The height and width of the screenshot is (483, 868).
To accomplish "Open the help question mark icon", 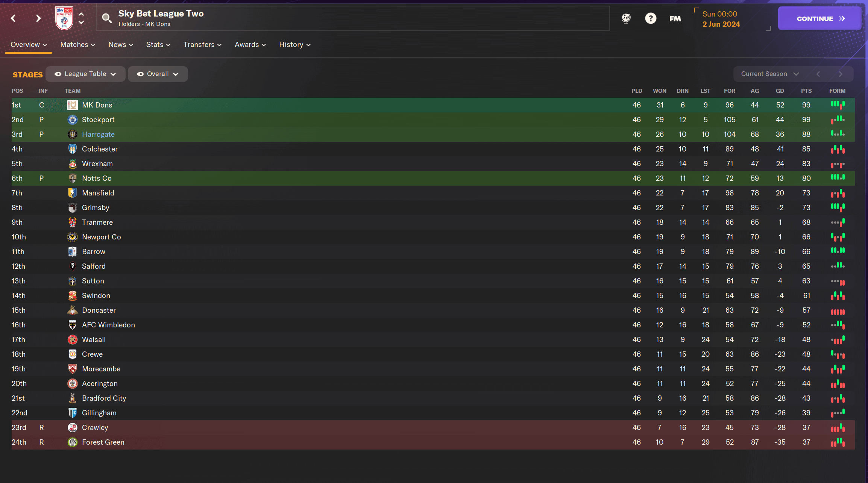I will [x=651, y=18].
